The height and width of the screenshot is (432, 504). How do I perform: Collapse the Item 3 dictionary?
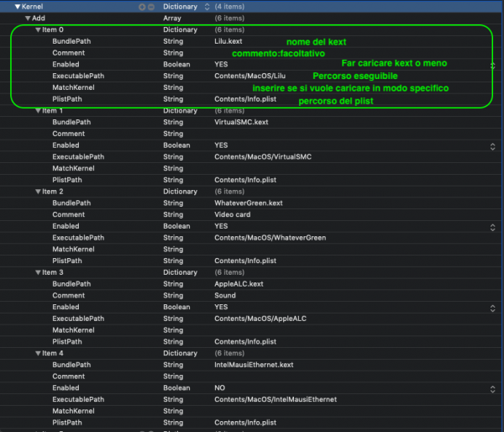38,272
